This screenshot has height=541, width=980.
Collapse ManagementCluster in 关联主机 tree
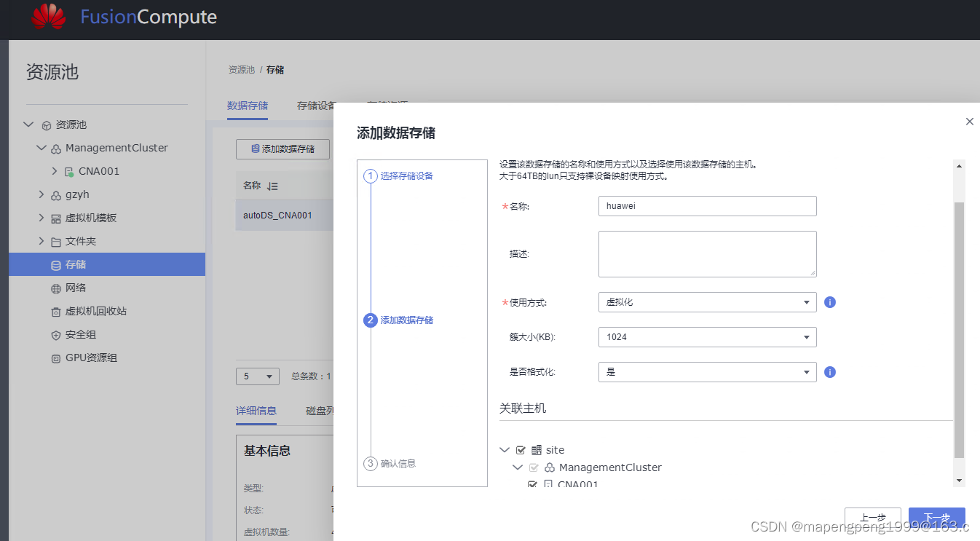tap(518, 467)
